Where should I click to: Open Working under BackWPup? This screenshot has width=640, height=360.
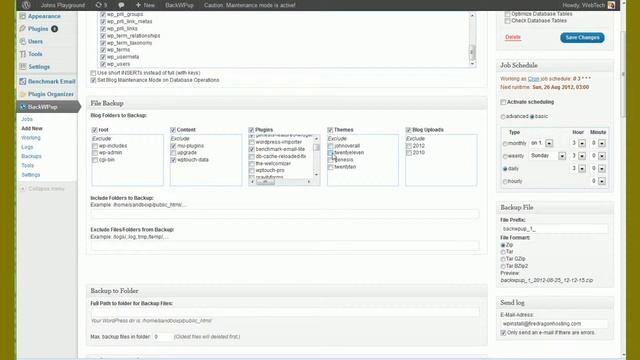[x=31, y=138]
